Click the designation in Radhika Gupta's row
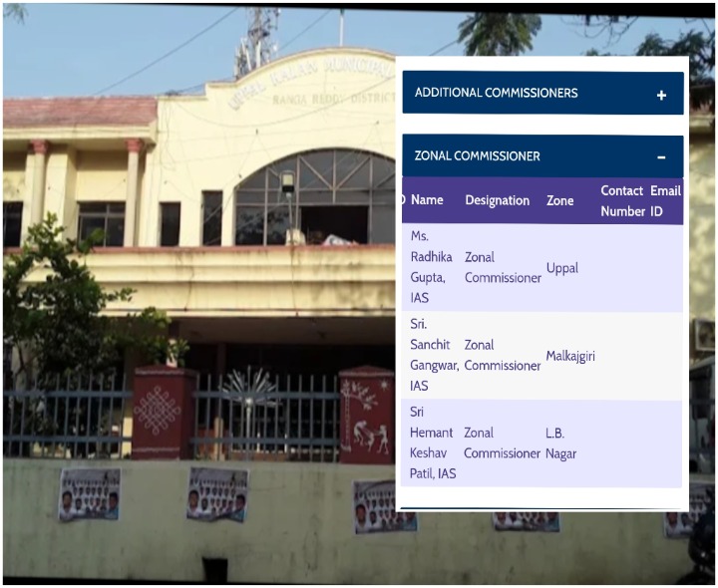This screenshot has height=588, width=718. tap(502, 268)
